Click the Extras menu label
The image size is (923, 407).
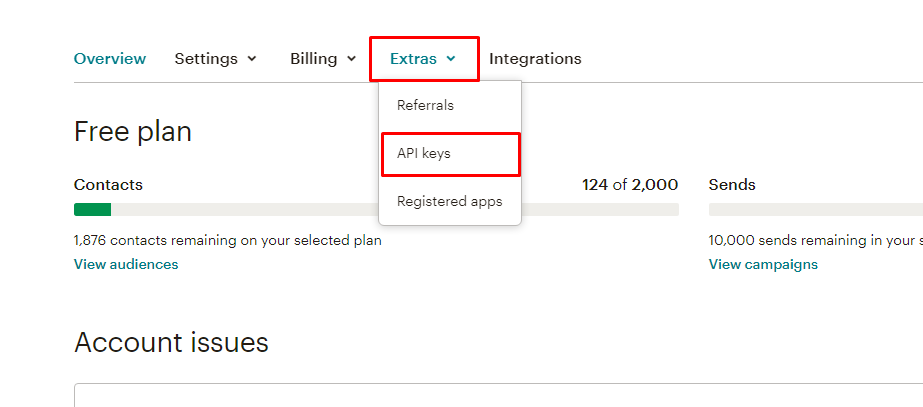[x=413, y=59]
